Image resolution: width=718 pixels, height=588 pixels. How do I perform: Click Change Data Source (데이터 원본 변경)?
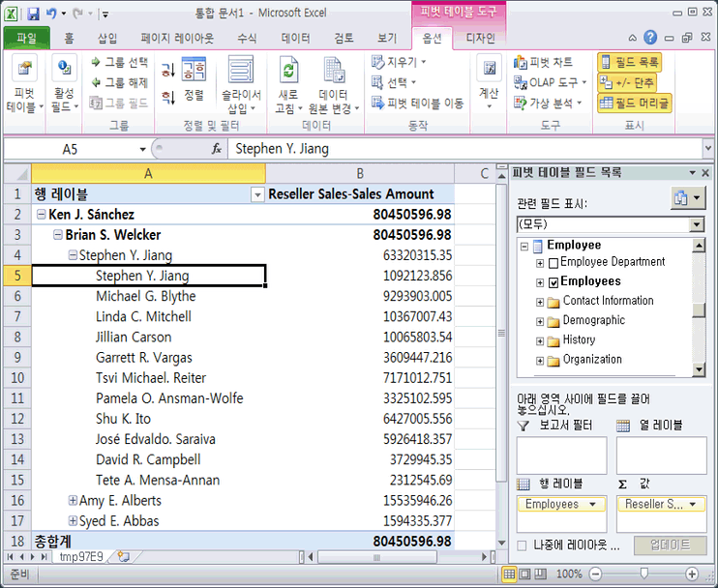333,85
